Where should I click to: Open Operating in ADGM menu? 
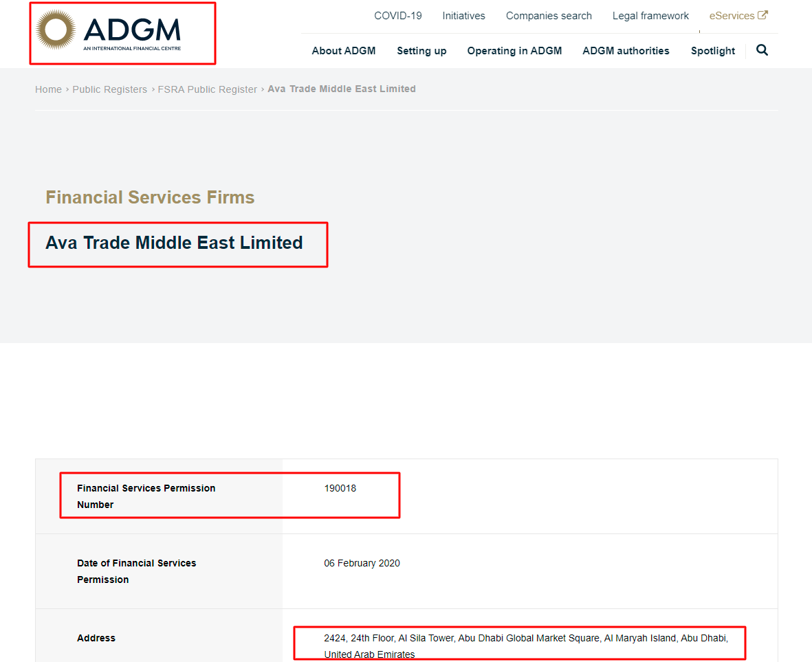point(514,51)
